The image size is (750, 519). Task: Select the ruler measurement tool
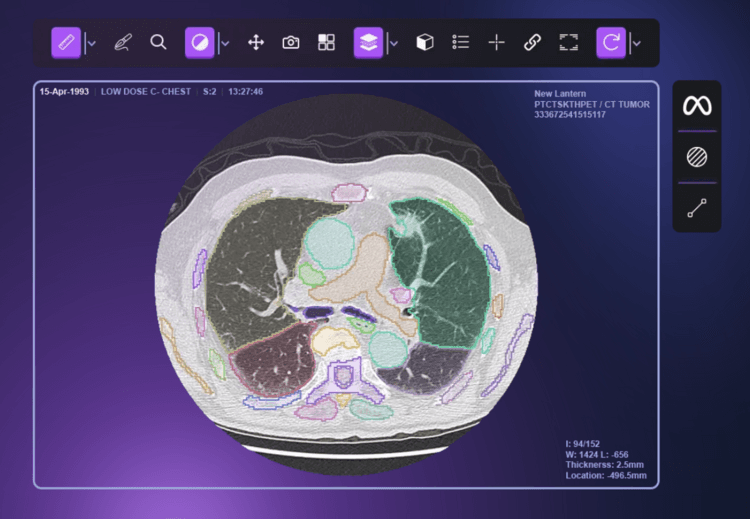tap(66, 43)
